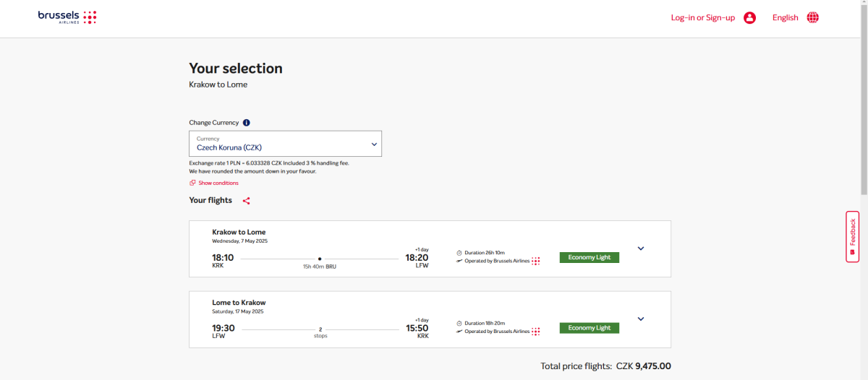Share your flights via share icon
The height and width of the screenshot is (380, 868).
point(246,201)
